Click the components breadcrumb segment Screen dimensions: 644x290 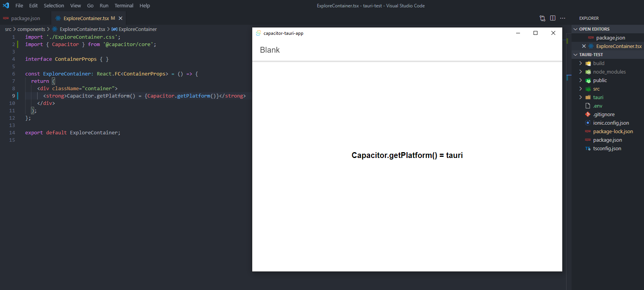31,29
